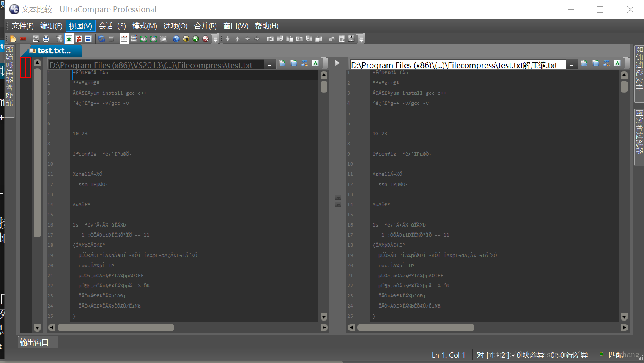
Task: Click 'Ln 1, Col 1' status text
Action: (x=448, y=355)
